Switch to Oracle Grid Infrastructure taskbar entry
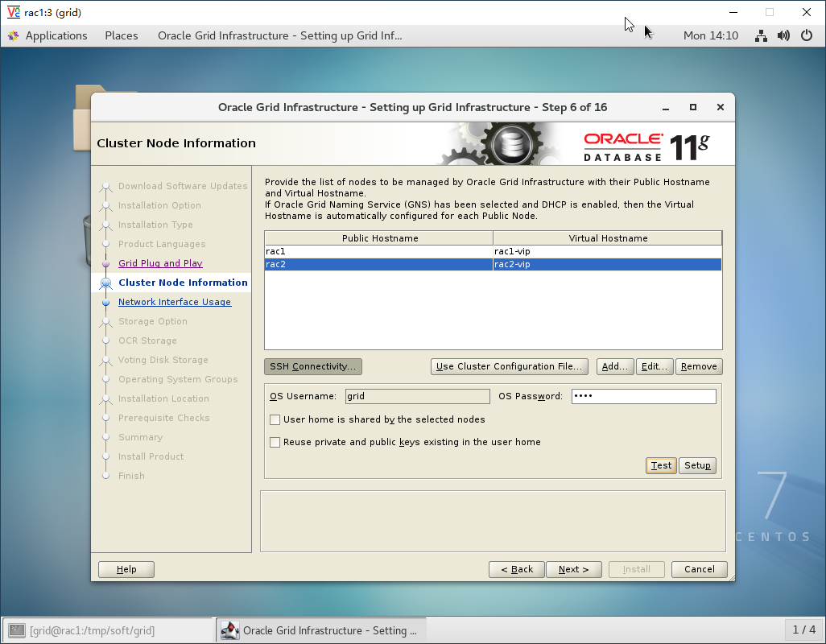 click(320, 630)
